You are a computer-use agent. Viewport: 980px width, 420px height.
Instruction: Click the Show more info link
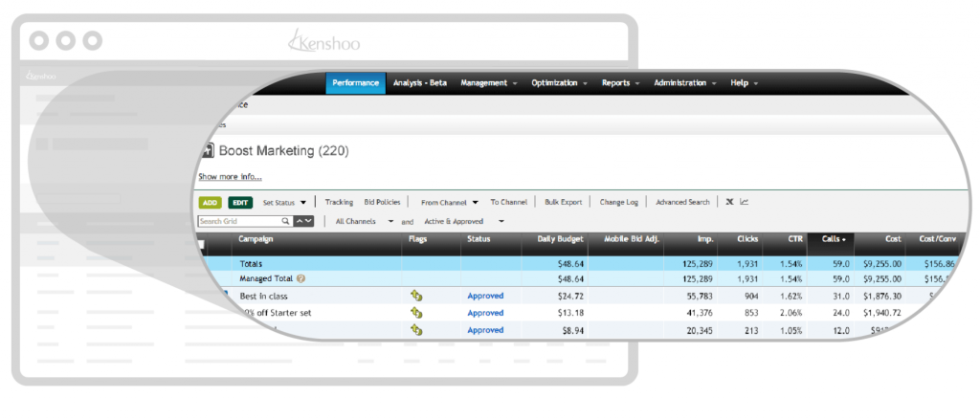(230, 177)
